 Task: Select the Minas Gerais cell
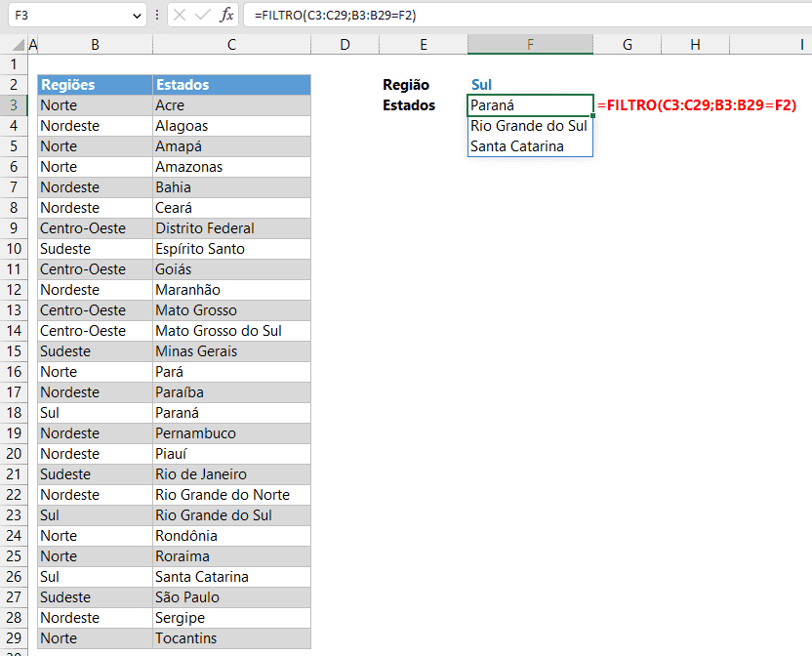pos(231,351)
